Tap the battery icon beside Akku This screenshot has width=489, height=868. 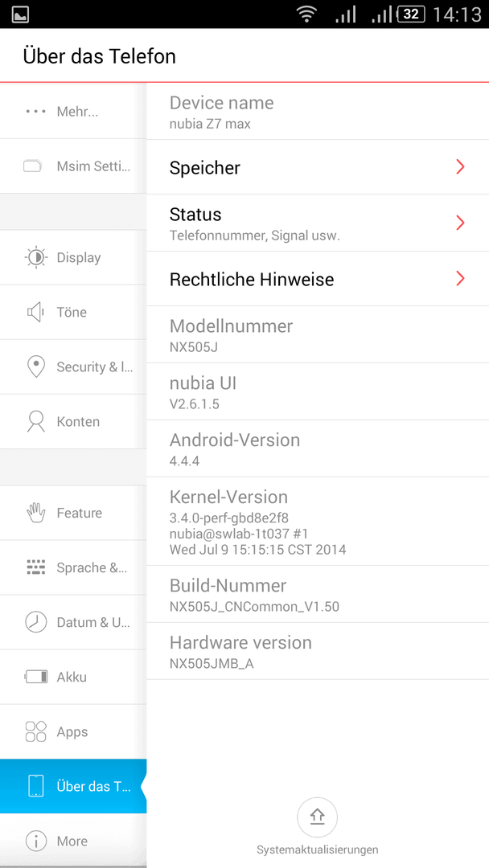(x=36, y=677)
